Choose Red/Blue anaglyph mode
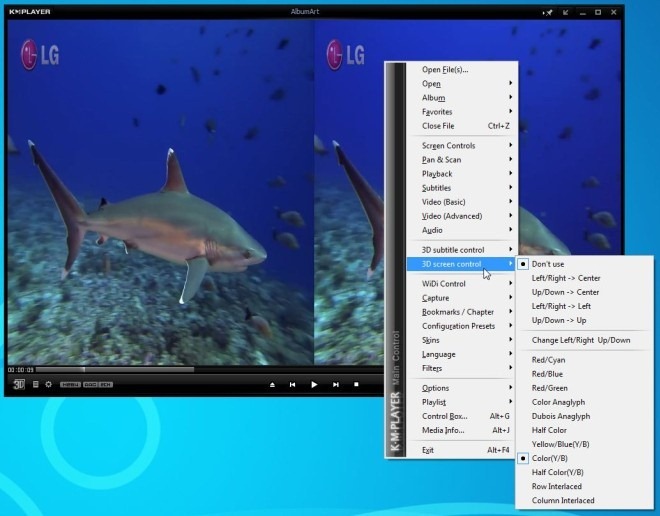Viewport: 660px width, 516px height. tap(585, 374)
